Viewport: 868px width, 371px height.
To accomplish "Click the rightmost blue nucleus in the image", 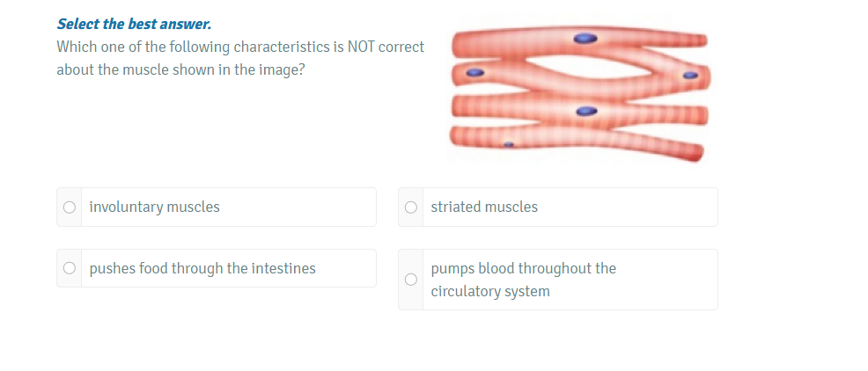I will coord(690,76).
